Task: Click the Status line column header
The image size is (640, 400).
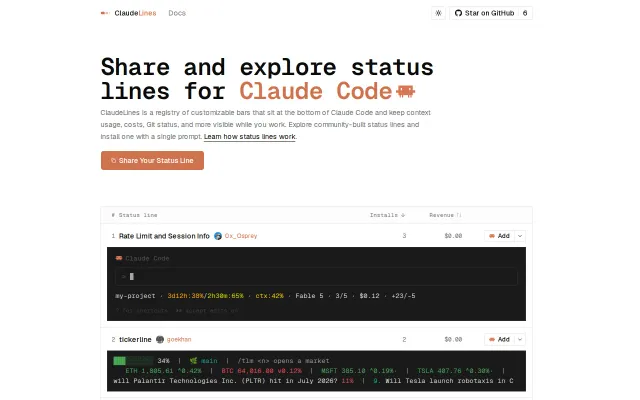Action: click(x=138, y=215)
